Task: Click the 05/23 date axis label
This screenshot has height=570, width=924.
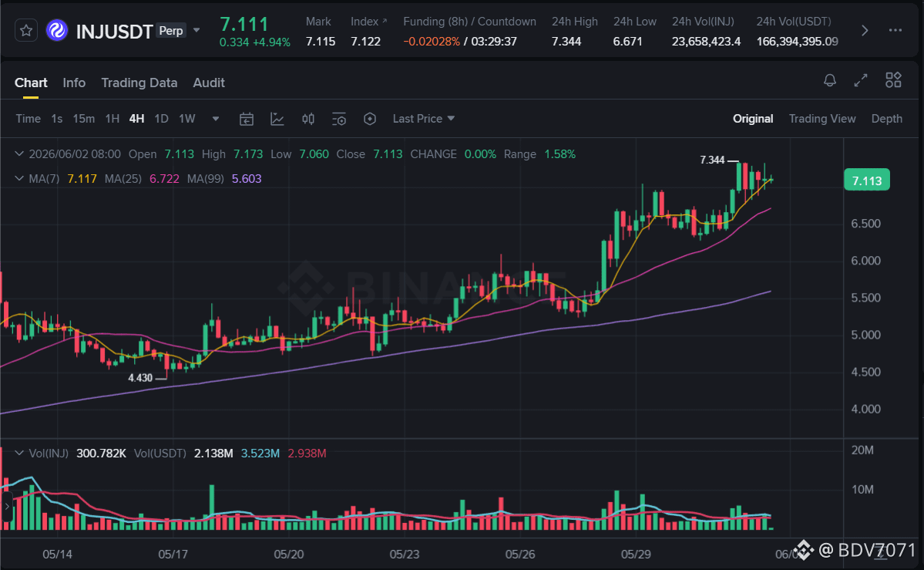Action: 405,554
